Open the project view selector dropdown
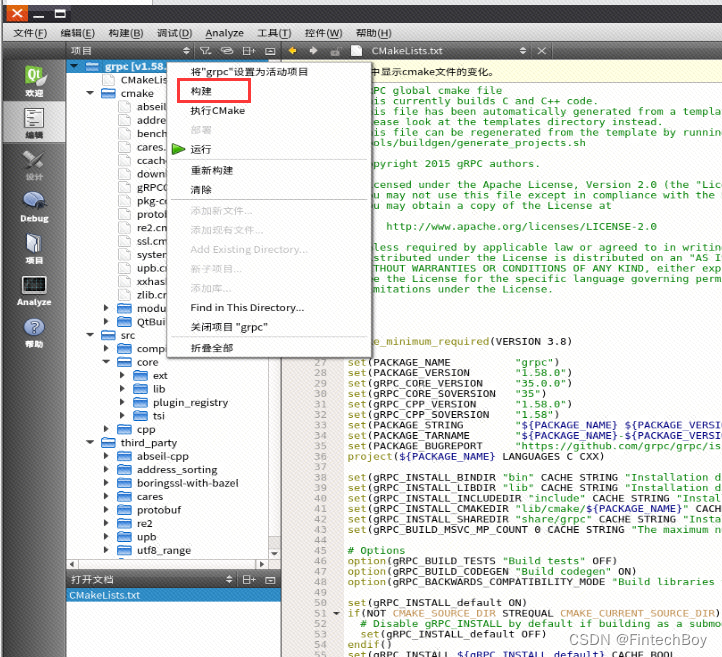 pos(186,51)
